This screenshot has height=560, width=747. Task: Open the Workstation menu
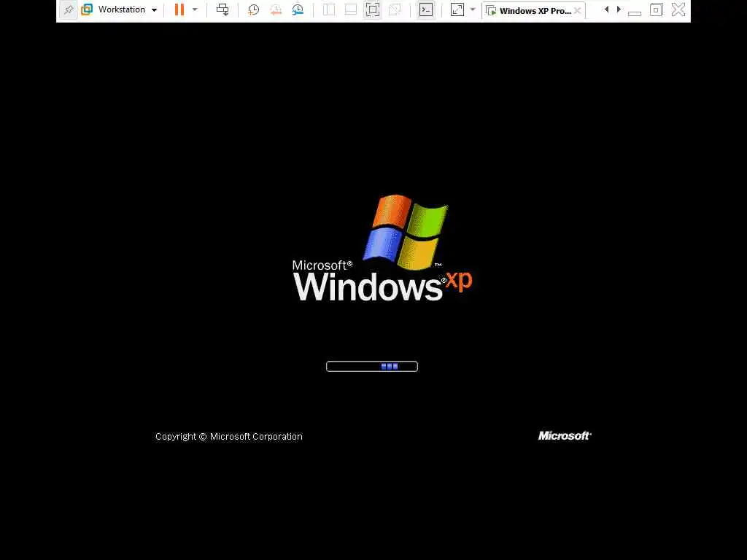point(128,9)
